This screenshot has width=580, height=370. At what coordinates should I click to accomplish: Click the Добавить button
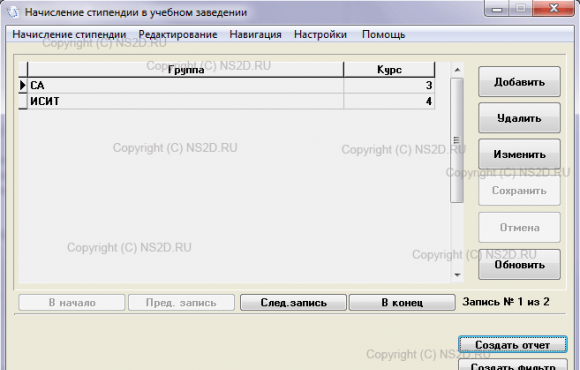[519, 82]
